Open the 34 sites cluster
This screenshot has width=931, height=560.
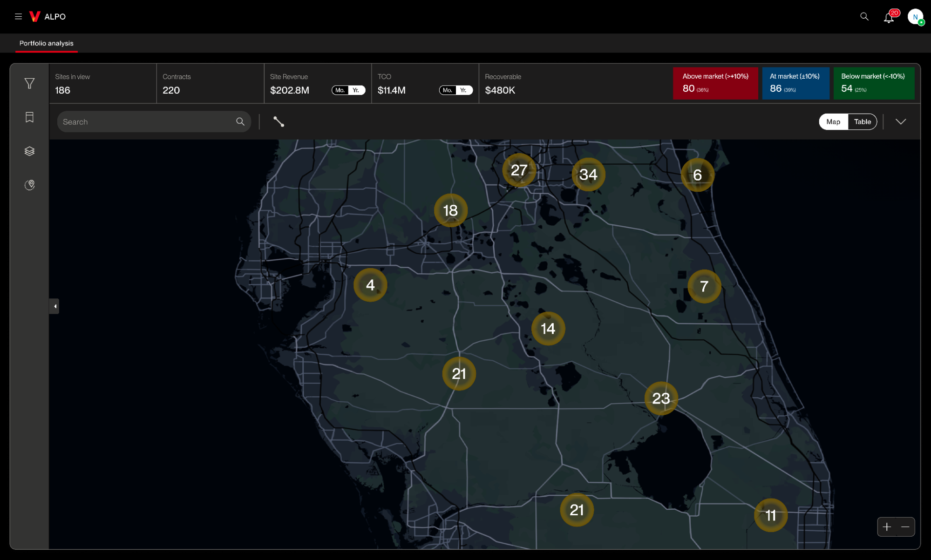click(x=588, y=175)
